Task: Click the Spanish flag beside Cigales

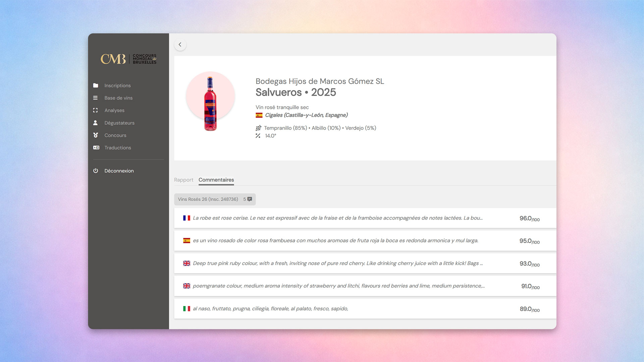Action: tap(259, 115)
